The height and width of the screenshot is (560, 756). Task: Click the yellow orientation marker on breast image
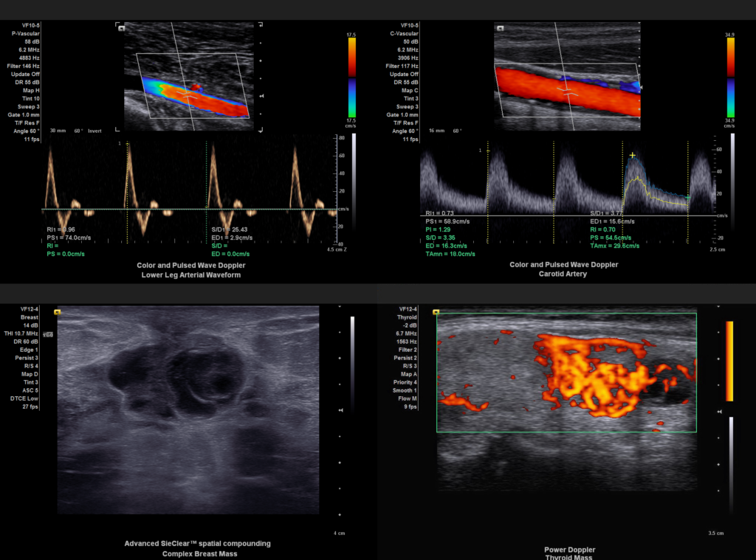point(58,312)
